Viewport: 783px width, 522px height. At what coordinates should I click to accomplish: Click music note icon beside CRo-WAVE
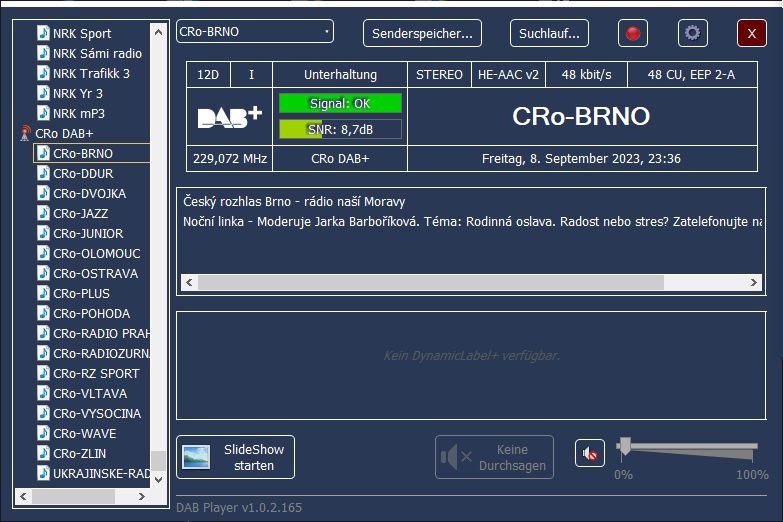point(43,433)
